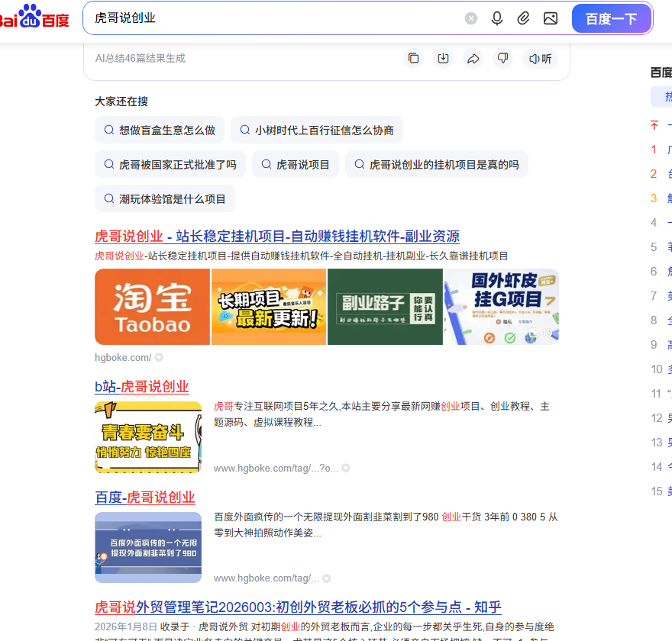Image resolution: width=672 pixels, height=641 pixels.
Task: Click search-glass icon in 虎哥说项目 chip
Action: pyautogui.click(x=267, y=164)
